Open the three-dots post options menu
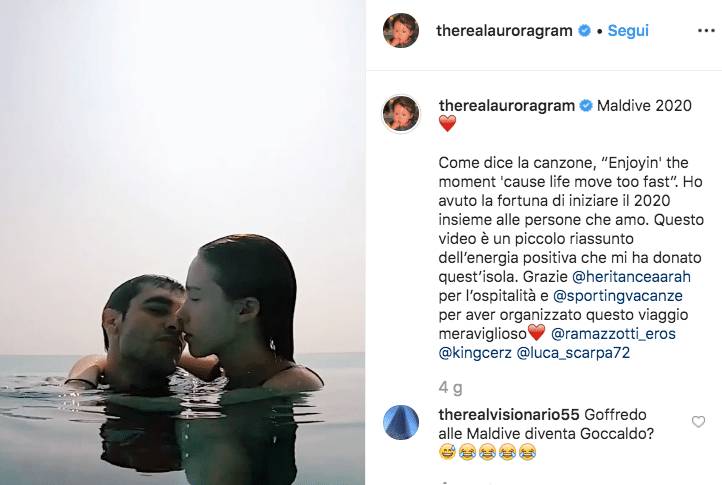This screenshot has height=485, width=722. click(x=706, y=31)
